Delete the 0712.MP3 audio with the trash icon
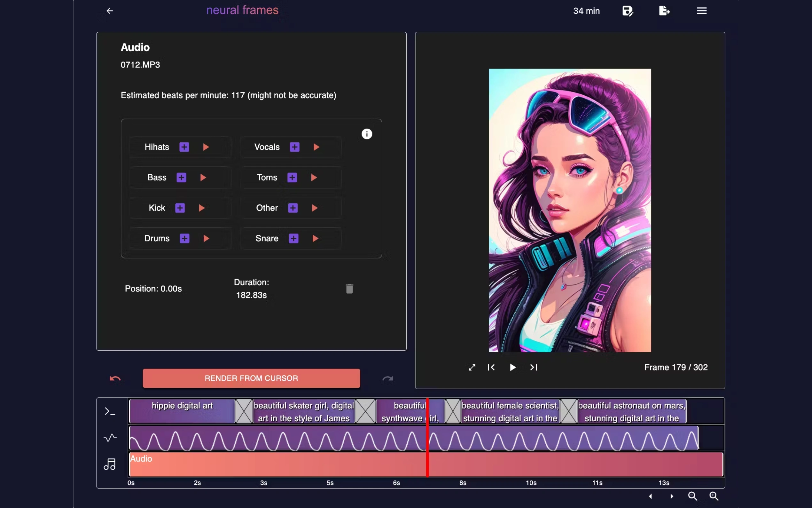 tap(349, 288)
